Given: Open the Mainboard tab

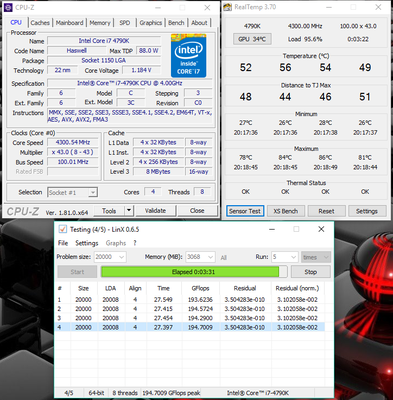Looking at the screenshot, I should tap(69, 23).
